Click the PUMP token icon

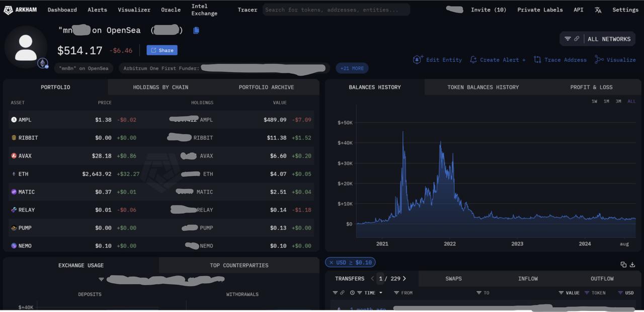[14, 228]
